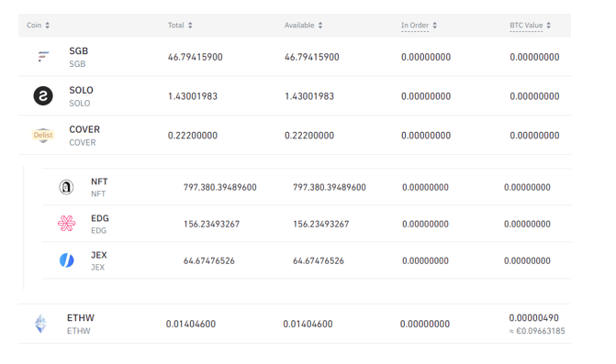Click the ETHW diamond logo icon
The height and width of the screenshot is (364, 616).
coord(40,324)
